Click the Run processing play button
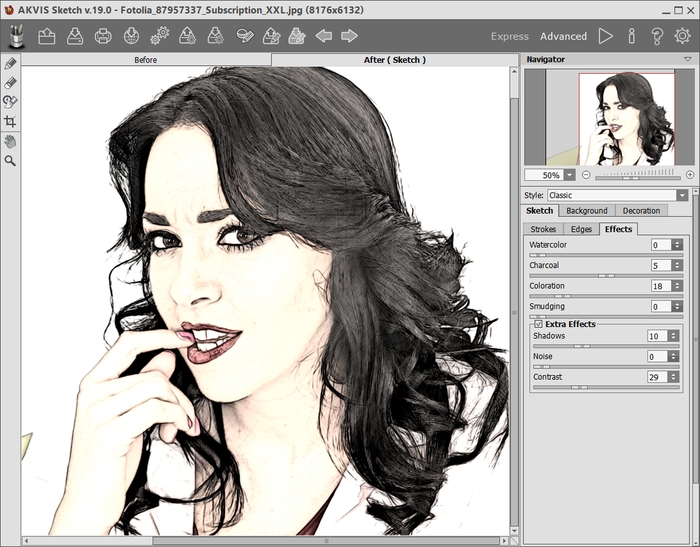 coord(605,36)
